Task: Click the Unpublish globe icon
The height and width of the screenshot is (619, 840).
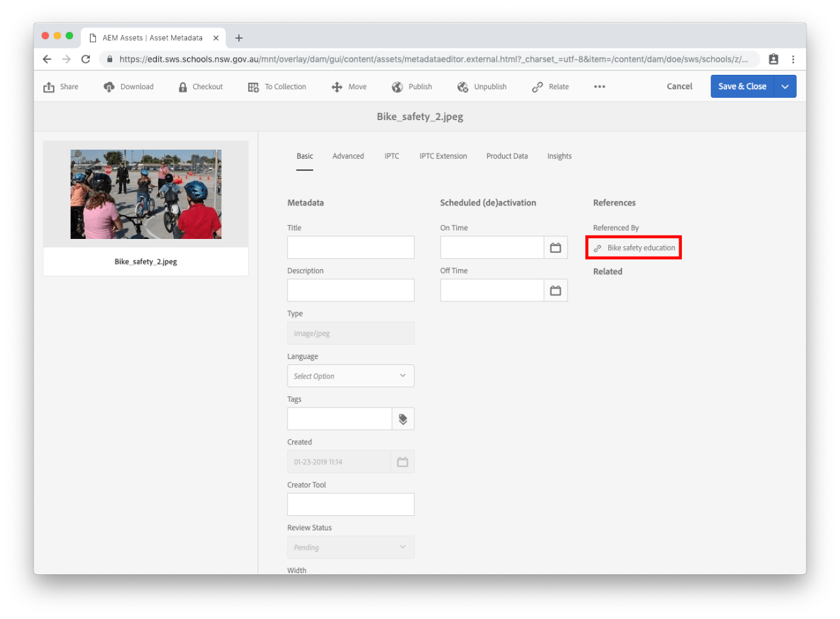Action: pyautogui.click(x=463, y=87)
